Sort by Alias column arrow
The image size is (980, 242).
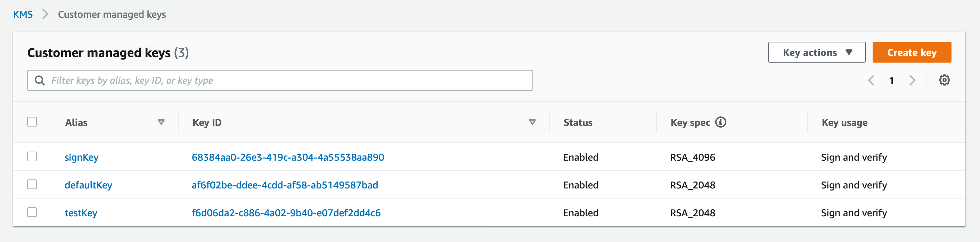(161, 122)
